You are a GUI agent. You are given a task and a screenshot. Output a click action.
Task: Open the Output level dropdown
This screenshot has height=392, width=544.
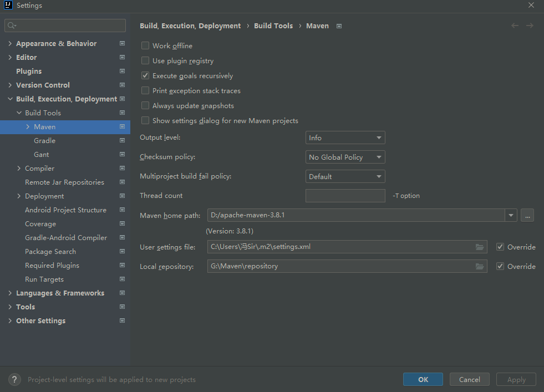pyautogui.click(x=345, y=138)
